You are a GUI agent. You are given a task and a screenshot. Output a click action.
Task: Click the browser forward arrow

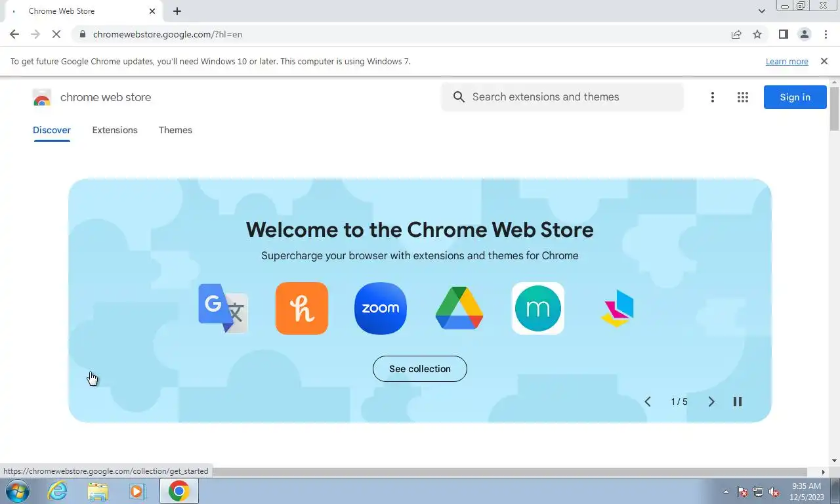click(x=35, y=34)
